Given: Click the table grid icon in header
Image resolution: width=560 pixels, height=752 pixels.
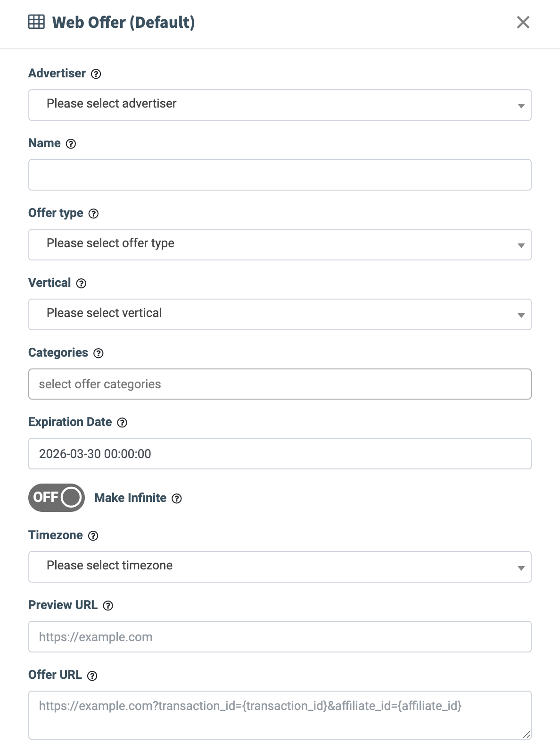Looking at the screenshot, I should pos(37,22).
